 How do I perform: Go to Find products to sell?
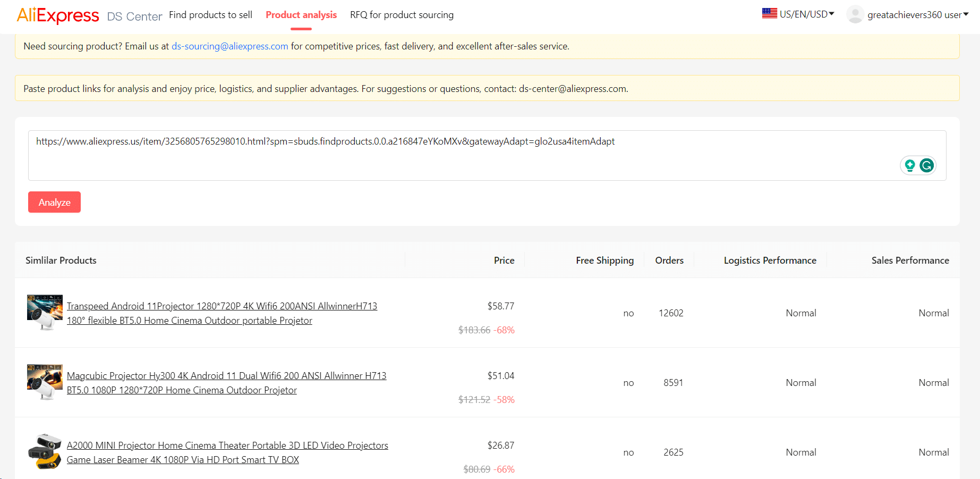(x=210, y=15)
